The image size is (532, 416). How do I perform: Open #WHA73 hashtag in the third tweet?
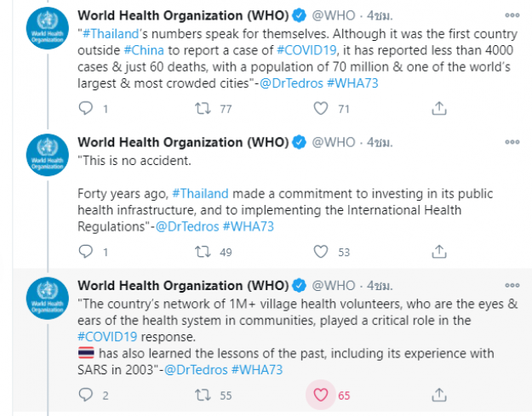(x=257, y=369)
